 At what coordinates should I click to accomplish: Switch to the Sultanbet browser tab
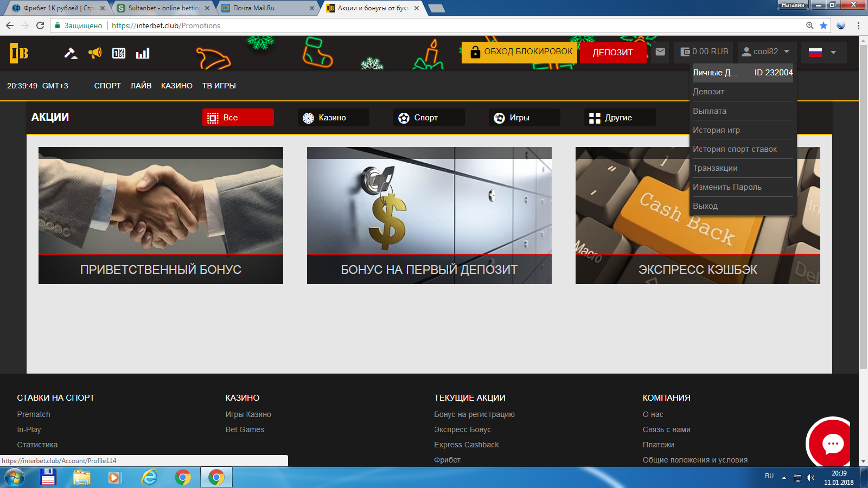click(164, 8)
